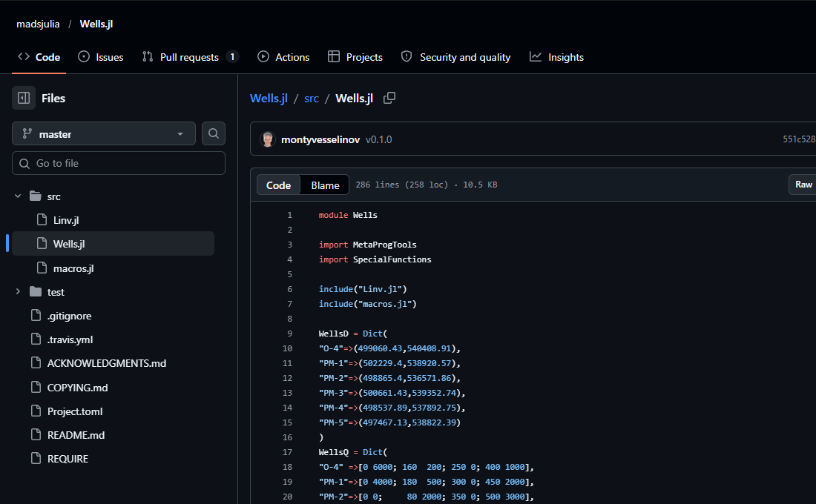This screenshot has height=504, width=816.
Task: Click montyvesselinov's avatar image
Action: coord(268,139)
